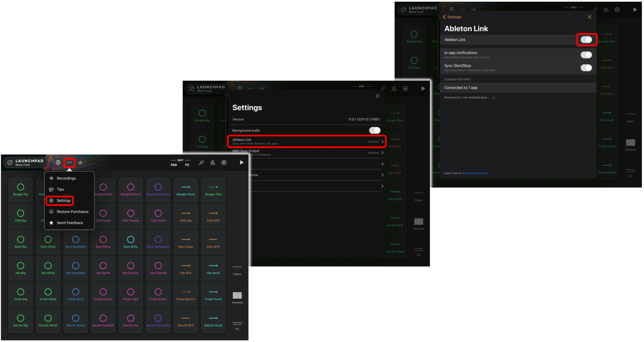
Task: Trigger the Freak Electric pad
Action: tap(186, 295)
